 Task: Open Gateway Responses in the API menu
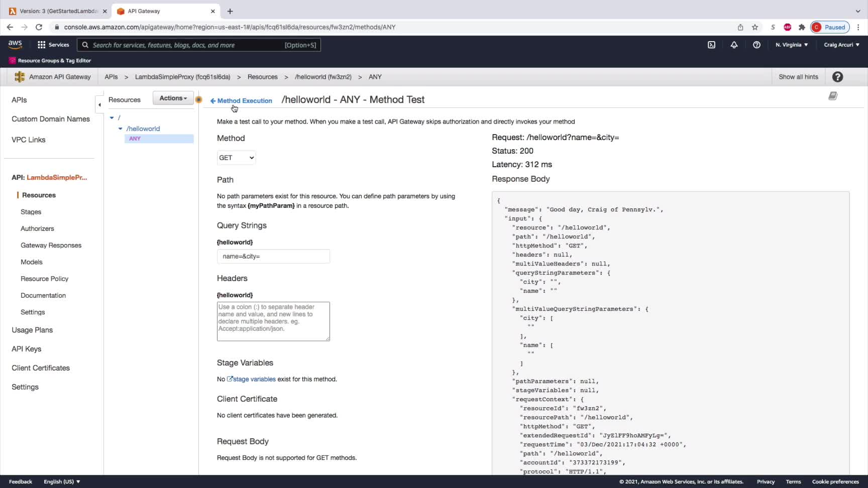click(x=51, y=245)
